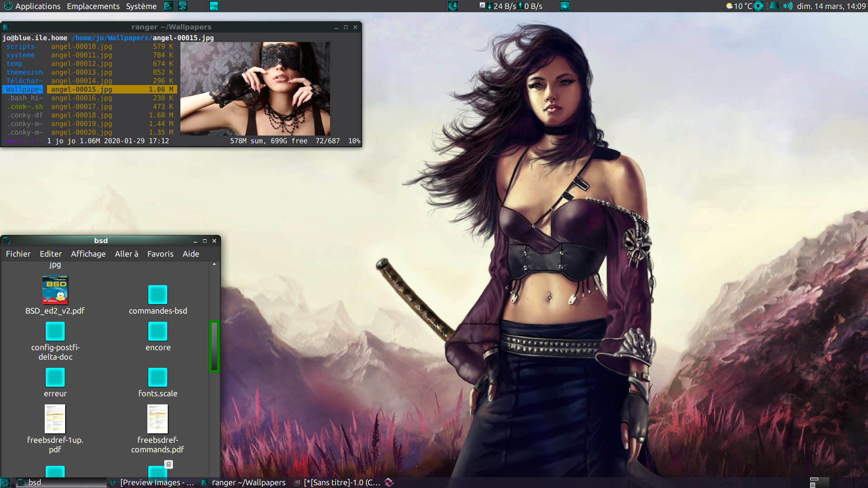The image size is (868, 488).
Task: Click the themeszsh directory in ranger
Action: pos(24,72)
